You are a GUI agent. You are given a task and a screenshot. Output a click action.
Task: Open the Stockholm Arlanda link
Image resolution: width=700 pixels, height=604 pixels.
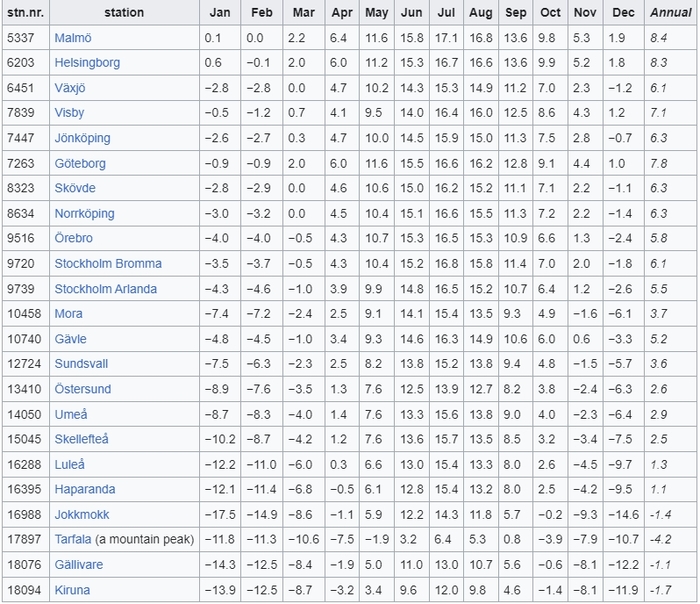(x=105, y=289)
